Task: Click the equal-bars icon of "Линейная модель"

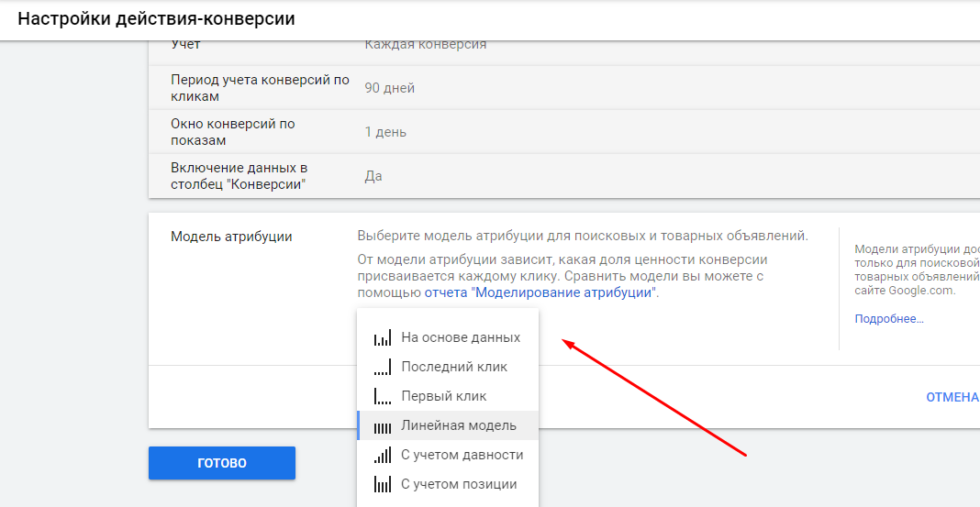Action: pyautogui.click(x=383, y=426)
